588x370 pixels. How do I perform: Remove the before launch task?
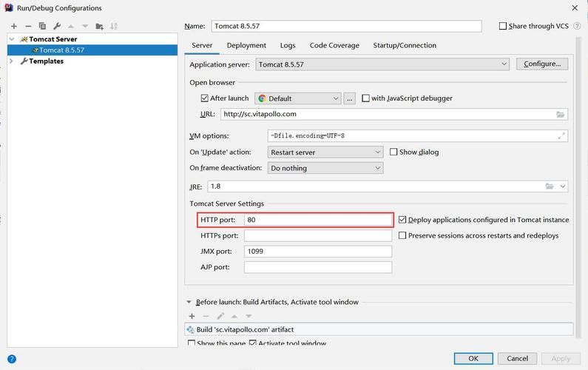(206, 316)
